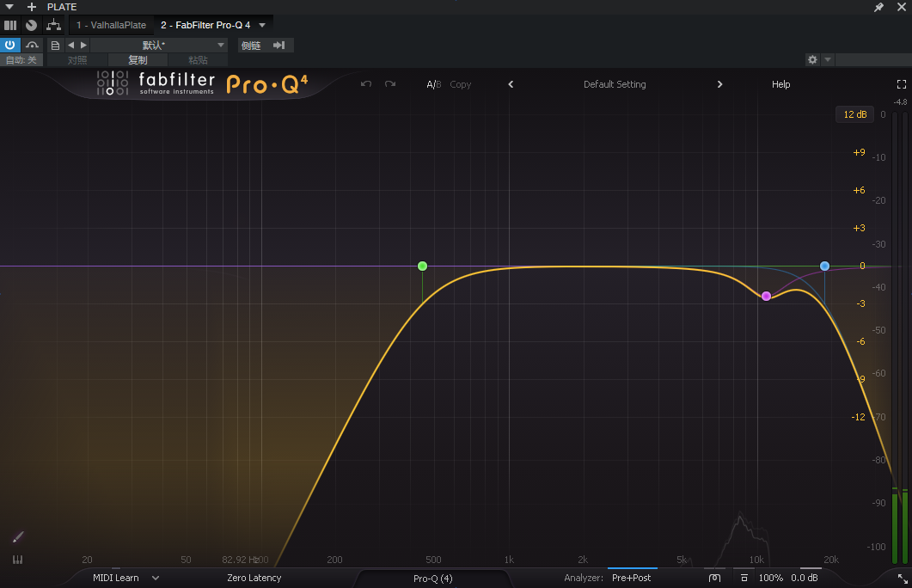Select previous FabFilter preset arrow
Screen dimensions: 912x588
point(511,84)
